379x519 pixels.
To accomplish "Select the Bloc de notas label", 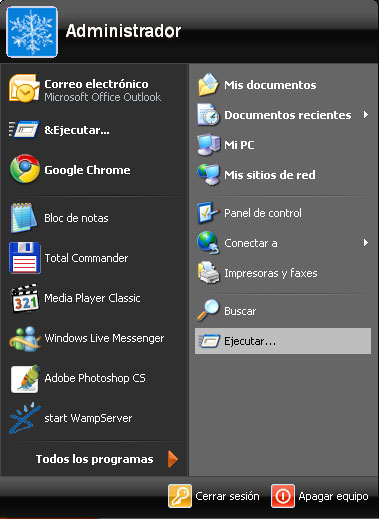I will pos(76,218).
